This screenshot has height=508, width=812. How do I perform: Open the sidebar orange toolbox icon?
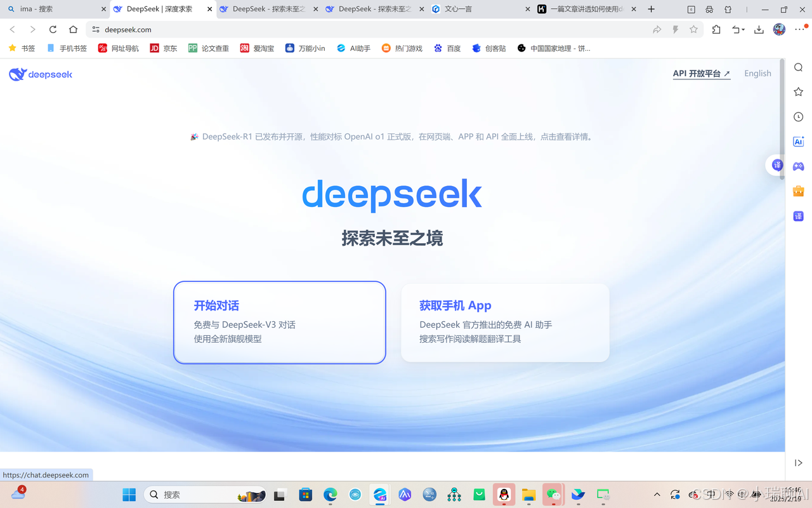point(799,191)
